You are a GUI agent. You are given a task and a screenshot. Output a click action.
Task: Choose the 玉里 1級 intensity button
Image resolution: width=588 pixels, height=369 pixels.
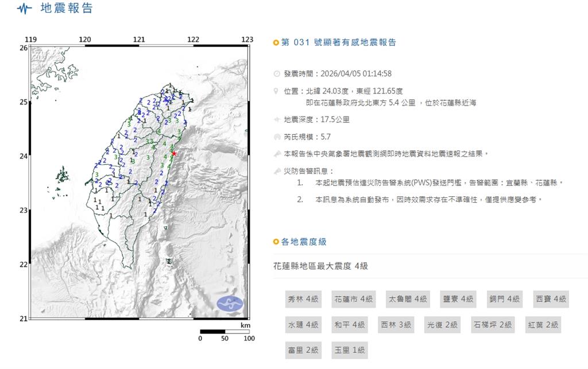click(350, 349)
